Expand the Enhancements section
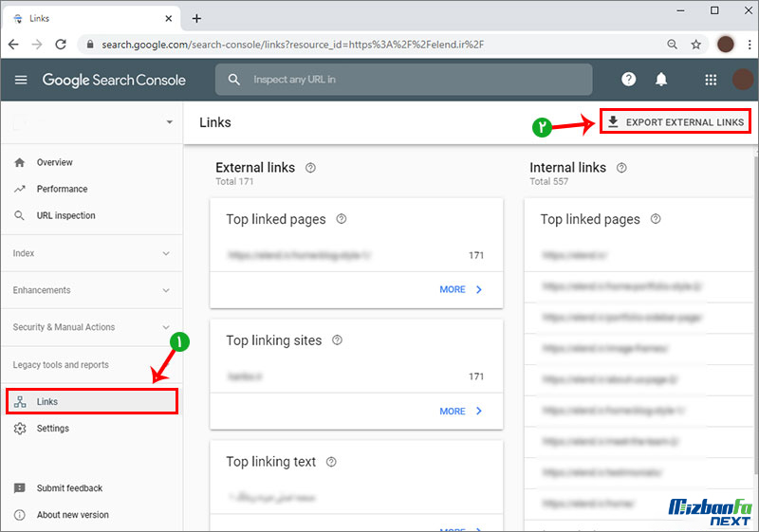The image size is (759, 532). [92, 290]
